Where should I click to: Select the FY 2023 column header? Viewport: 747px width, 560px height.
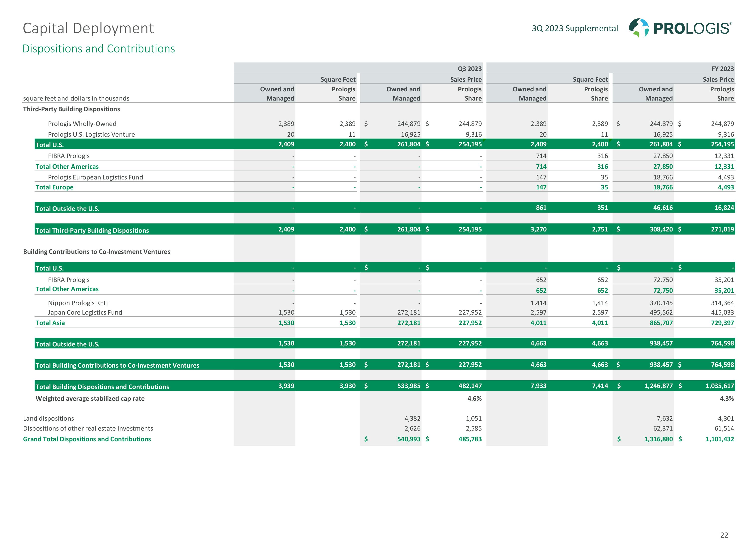pyautogui.click(x=722, y=69)
